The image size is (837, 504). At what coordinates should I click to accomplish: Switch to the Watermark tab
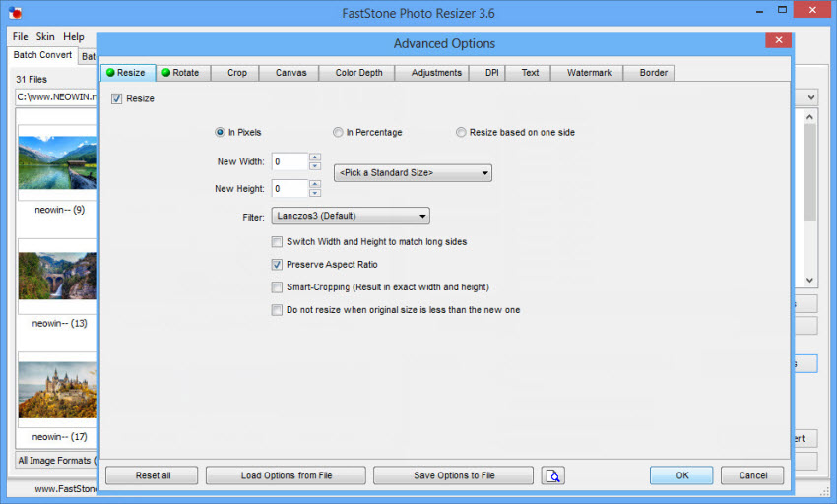tap(589, 73)
